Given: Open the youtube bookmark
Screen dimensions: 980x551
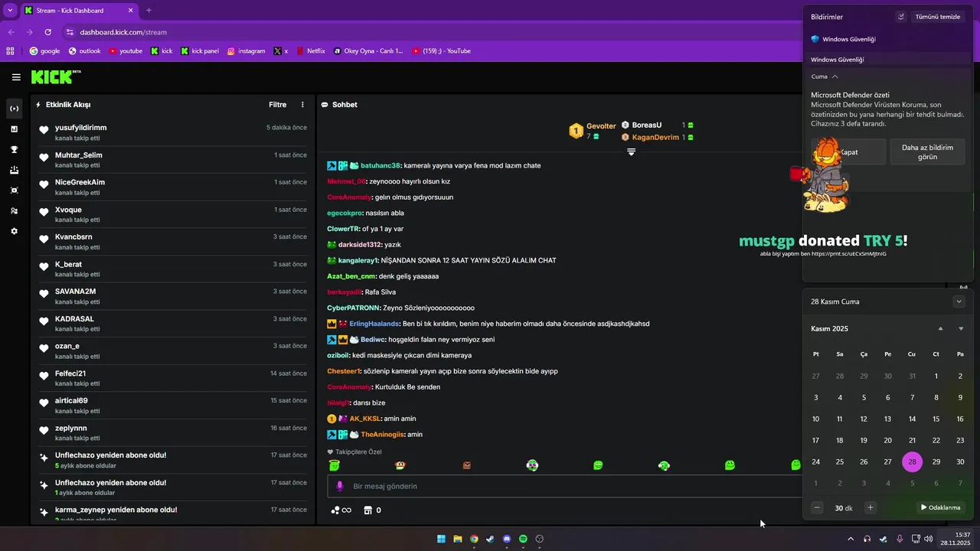Looking at the screenshot, I should 126,51.
